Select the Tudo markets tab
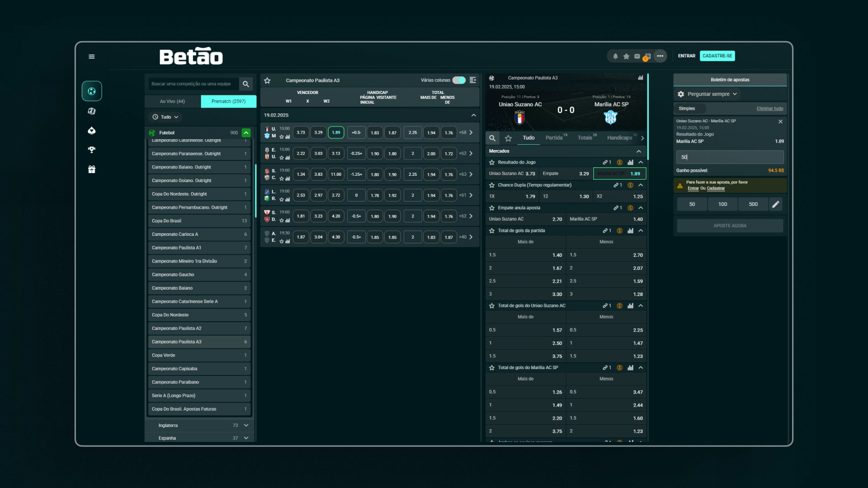This screenshot has height=488, width=868. coord(528,138)
